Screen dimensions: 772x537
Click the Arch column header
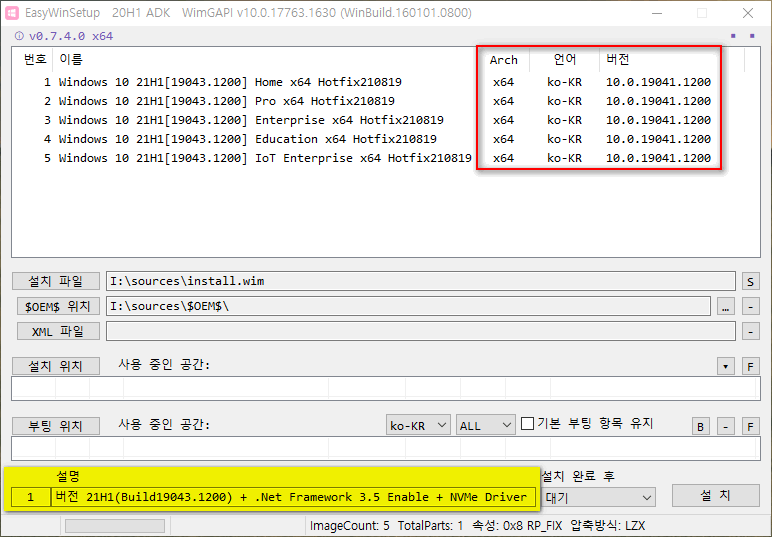503,60
